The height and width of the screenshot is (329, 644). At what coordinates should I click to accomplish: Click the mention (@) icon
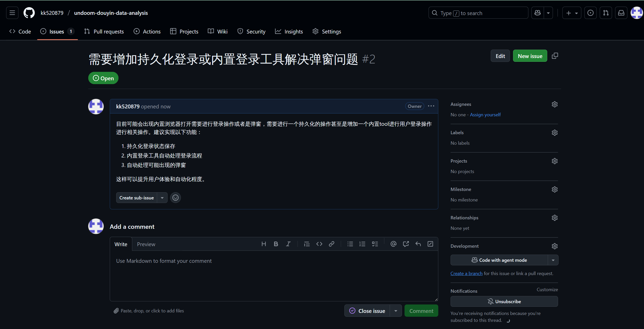coord(393,244)
